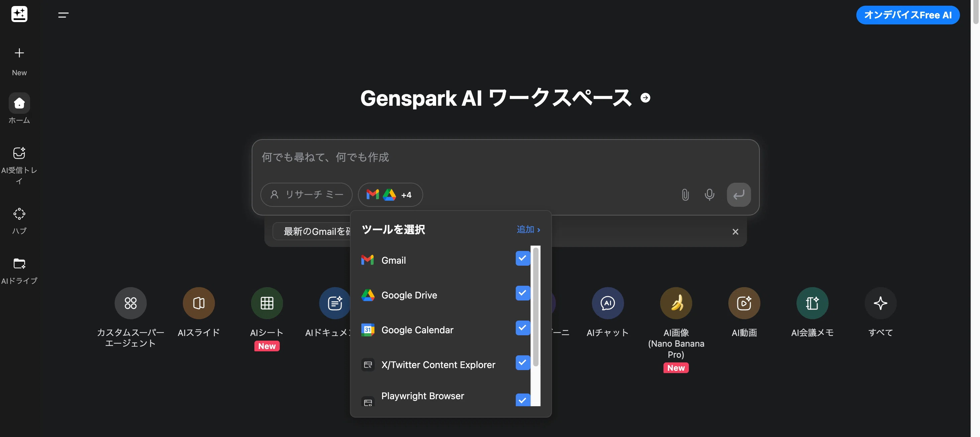Image resolution: width=980 pixels, height=437 pixels.
Task: Select the Google Calendar row
Action: click(x=445, y=330)
